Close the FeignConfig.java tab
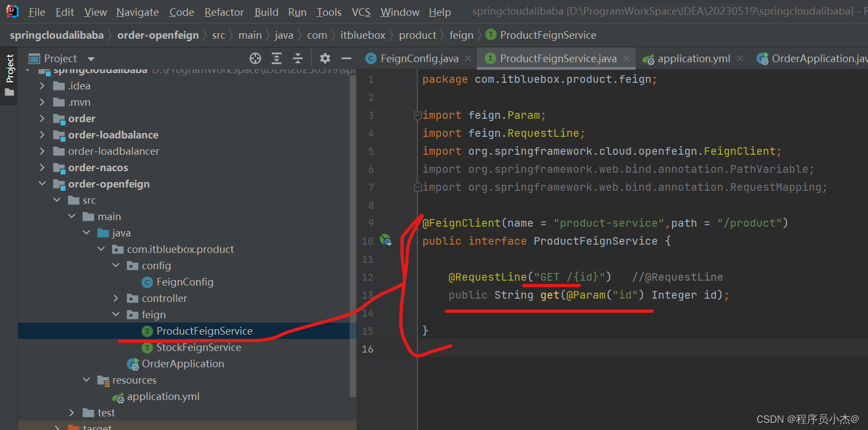Screen dimensions: 868x430 pyautogui.click(x=468, y=58)
